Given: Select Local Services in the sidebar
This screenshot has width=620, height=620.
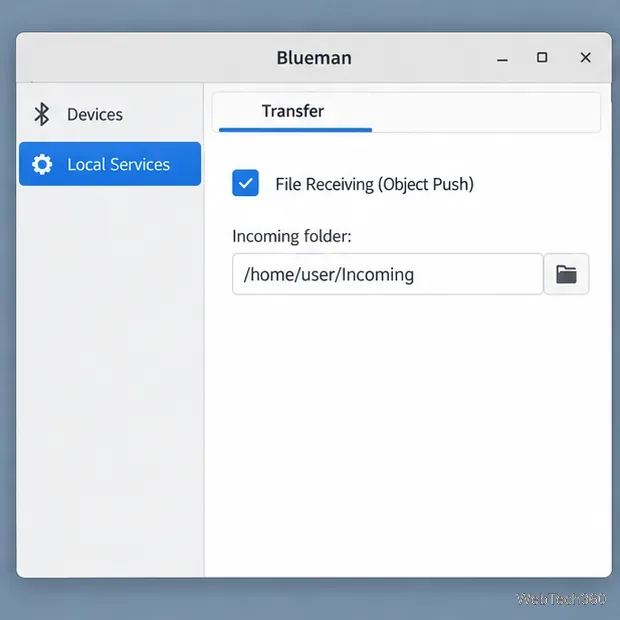Looking at the screenshot, I should tap(110, 164).
